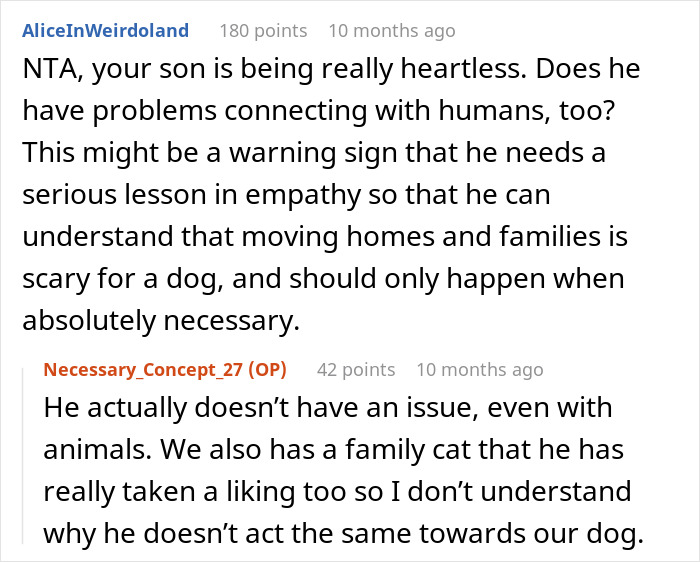Open Necessary_Concept_27's profile link
This screenshot has height=562, width=700.
point(143,370)
